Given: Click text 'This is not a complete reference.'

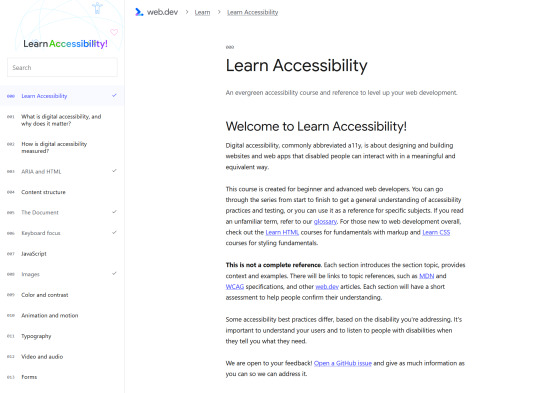Looking at the screenshot, I should click(x=273, y=265).
